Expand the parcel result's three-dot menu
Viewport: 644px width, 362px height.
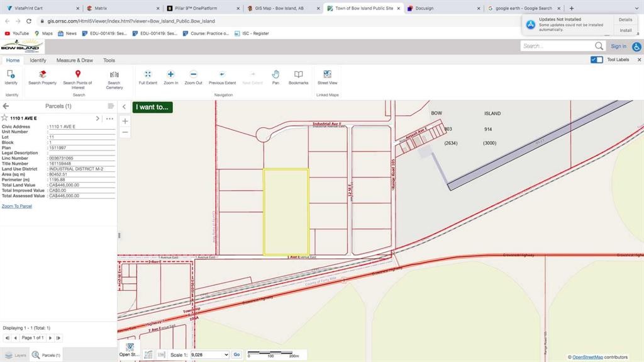[109, 118]
